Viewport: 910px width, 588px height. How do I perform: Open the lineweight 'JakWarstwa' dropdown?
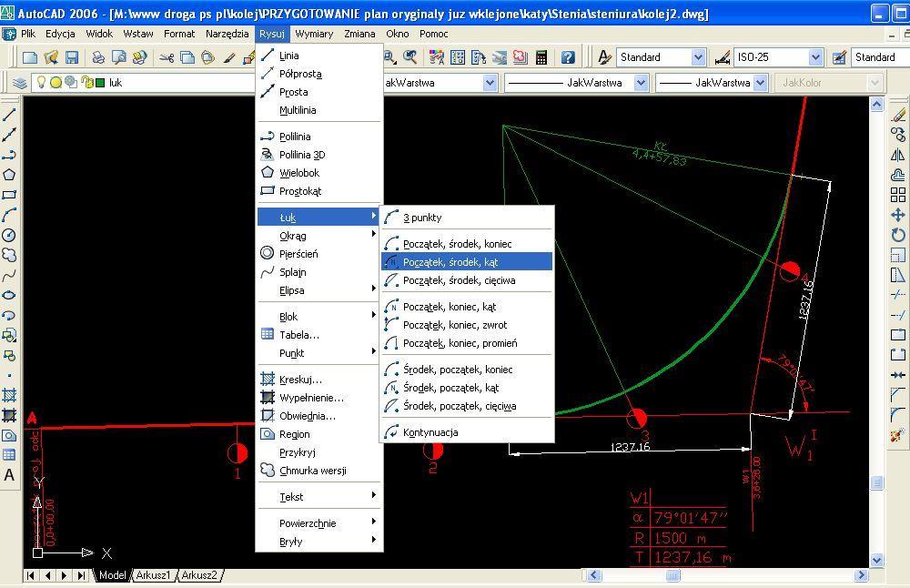click(x=761, y=83)
